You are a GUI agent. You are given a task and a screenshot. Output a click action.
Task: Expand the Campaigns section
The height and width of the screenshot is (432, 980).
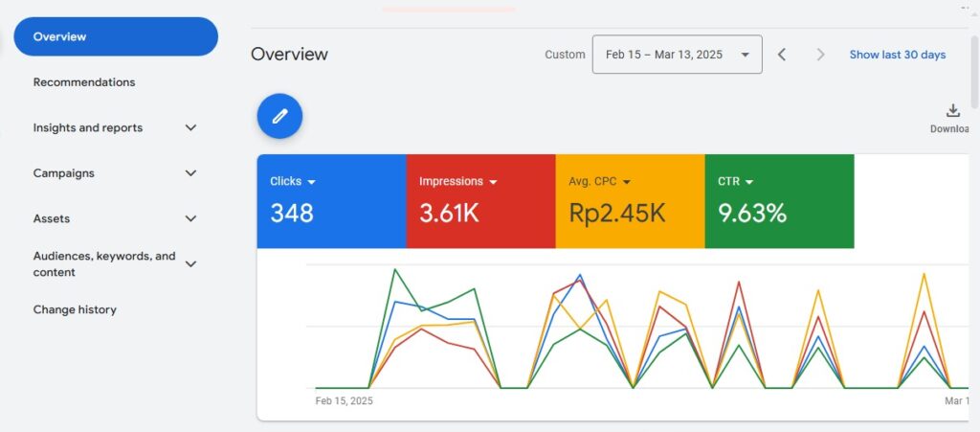(190, 173)
